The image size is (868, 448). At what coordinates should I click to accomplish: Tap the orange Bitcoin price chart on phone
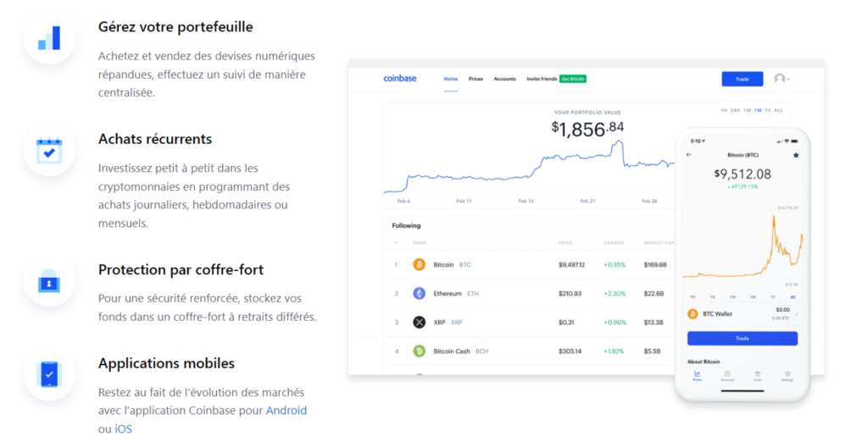click(x=743, y=248)
